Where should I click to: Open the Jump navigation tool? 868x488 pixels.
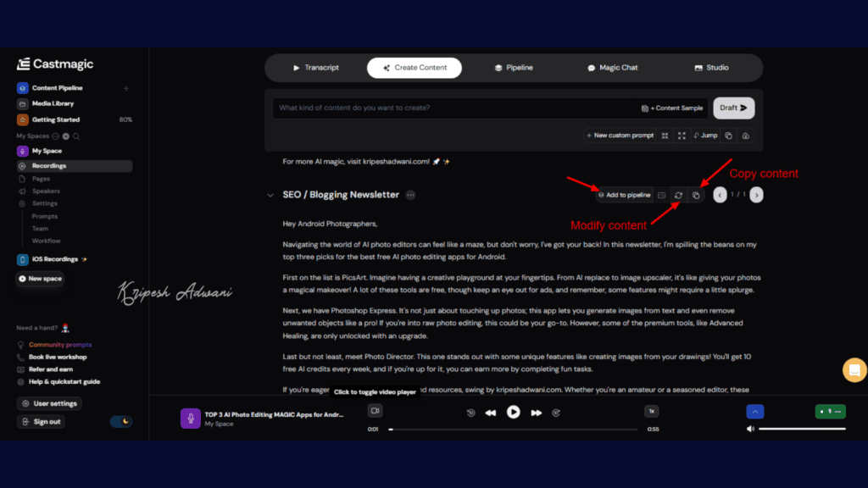[x=705, y=135]
